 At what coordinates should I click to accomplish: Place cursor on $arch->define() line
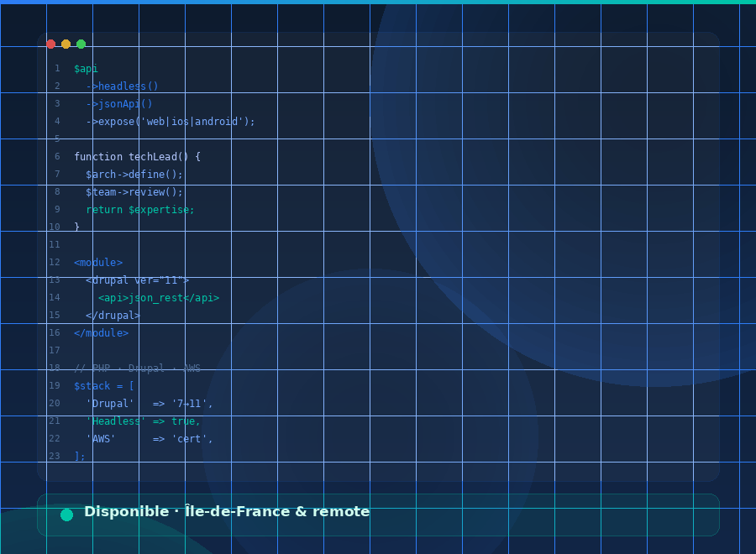coord(134,175)
